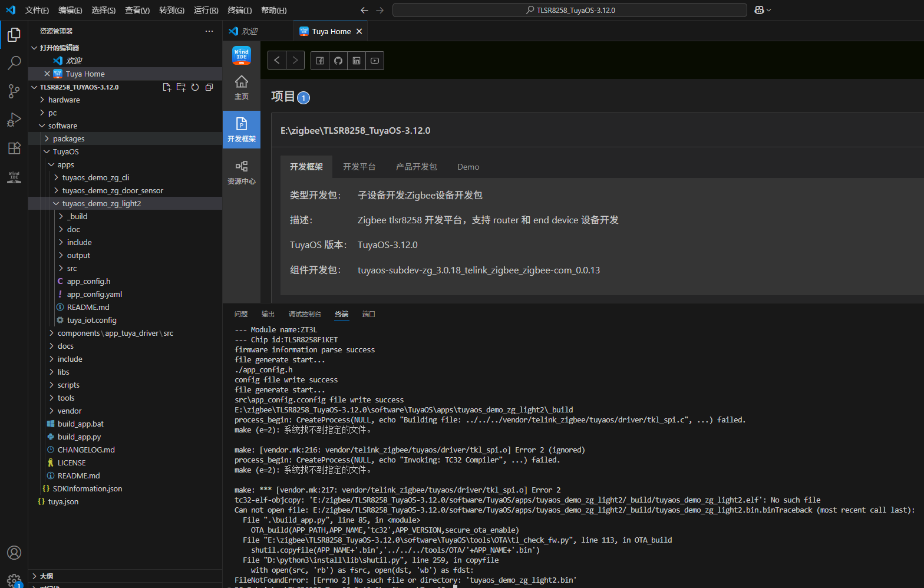Collapse the tuyaos_demo_zg_light2 folder
The image size is (924, 588).
(101, 204)
